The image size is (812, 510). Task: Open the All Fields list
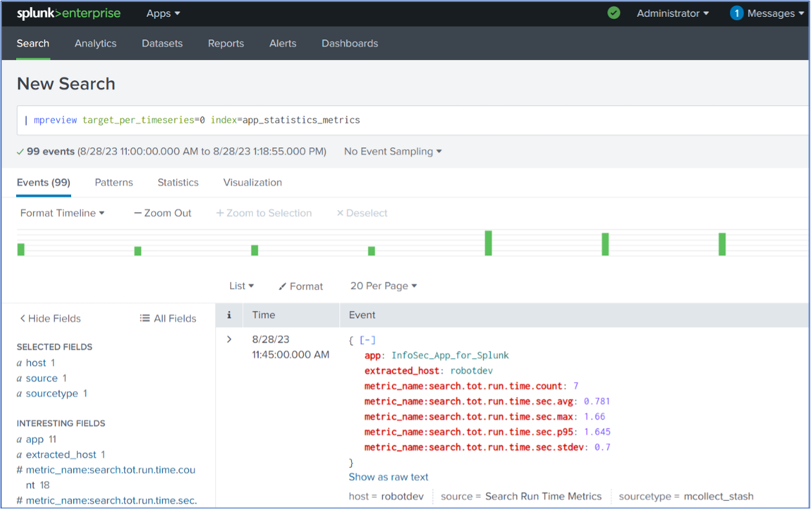(168, 318)
